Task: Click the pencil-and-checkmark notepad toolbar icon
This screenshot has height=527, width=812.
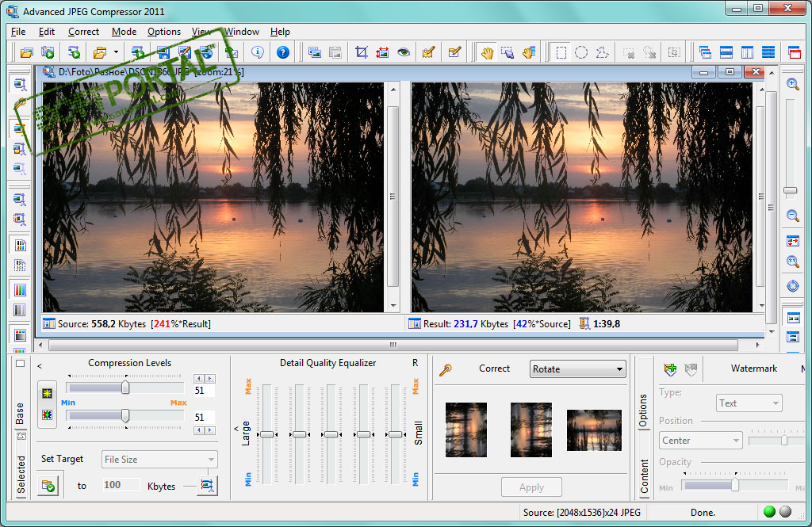Action: pos(429,52)
